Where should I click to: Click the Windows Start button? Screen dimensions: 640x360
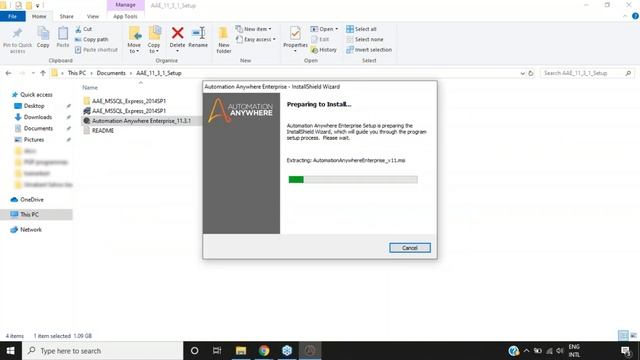click(11, 351)
